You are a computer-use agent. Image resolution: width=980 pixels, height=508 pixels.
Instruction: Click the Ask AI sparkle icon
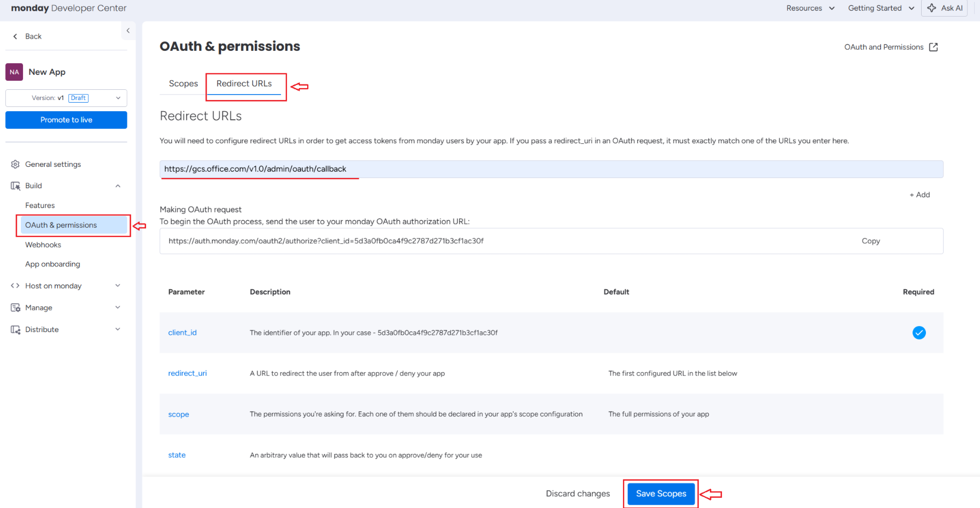tap(932, 8)
